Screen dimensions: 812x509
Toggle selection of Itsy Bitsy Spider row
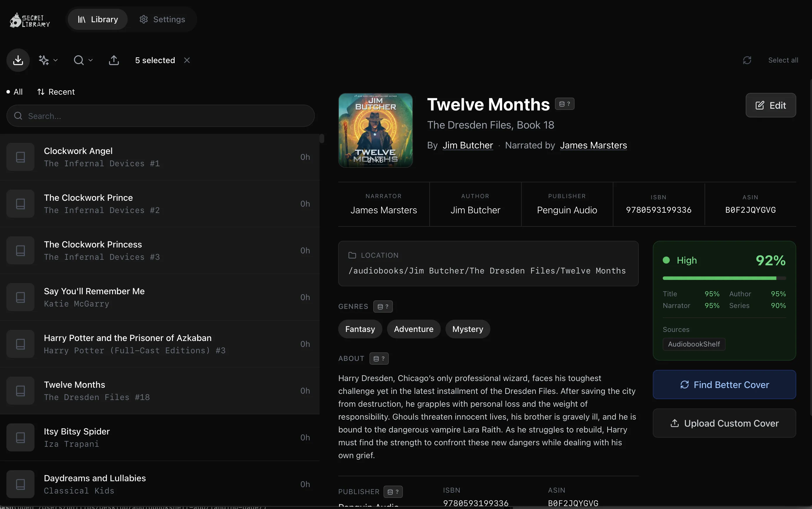pyautogui.click(x=159, y=438)
